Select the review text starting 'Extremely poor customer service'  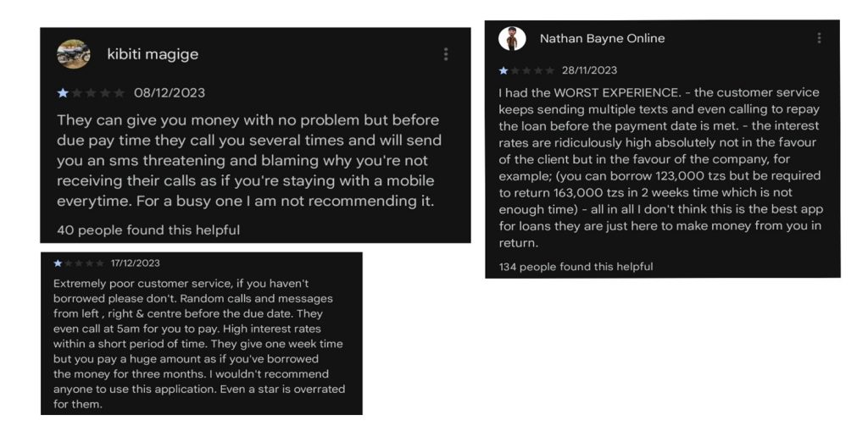click(198, 344)
